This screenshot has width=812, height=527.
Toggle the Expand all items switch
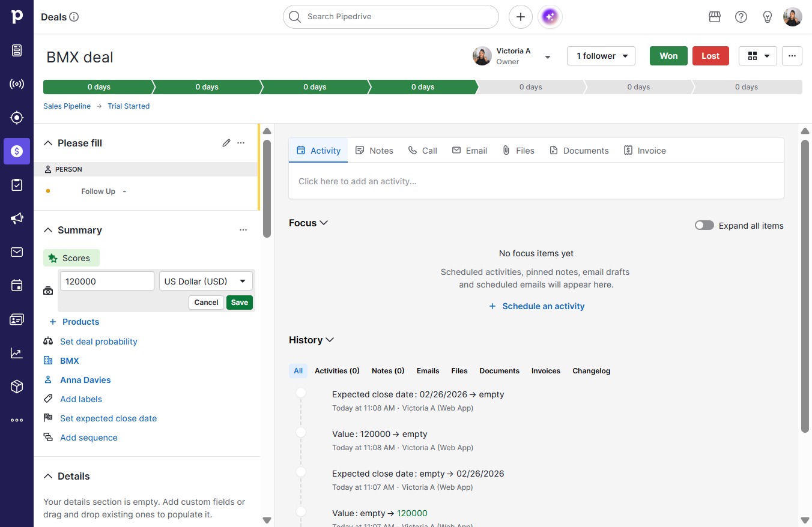click(704, 226)
